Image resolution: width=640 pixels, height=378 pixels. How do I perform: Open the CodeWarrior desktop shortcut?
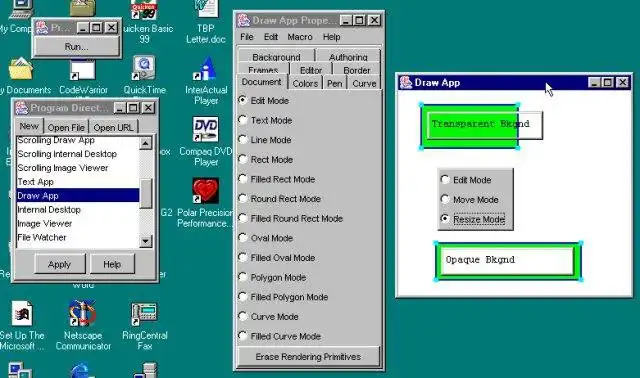[83, 69]
